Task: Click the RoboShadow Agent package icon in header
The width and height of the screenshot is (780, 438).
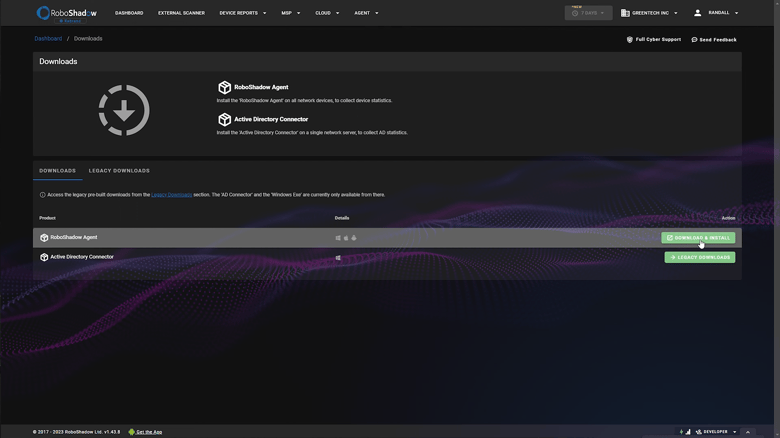Action: coord(224,87)
